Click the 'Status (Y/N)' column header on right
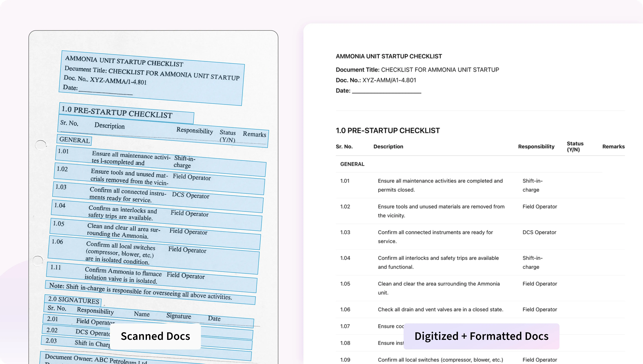The width and height of the screenshot is (643, 364). click(575, 147)
